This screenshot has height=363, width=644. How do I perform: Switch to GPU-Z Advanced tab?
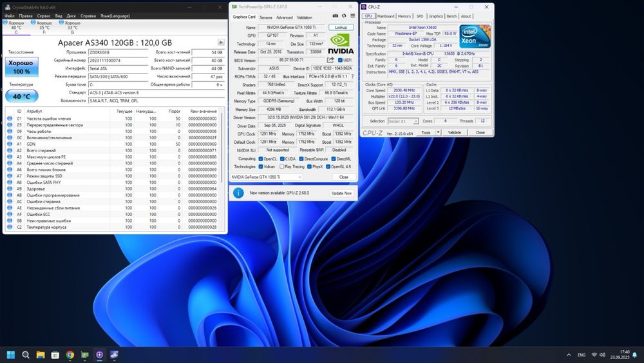[284, 17]
